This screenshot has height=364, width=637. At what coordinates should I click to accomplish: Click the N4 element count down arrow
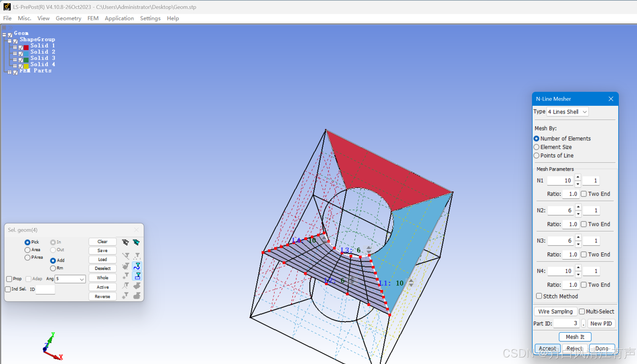coord(578,274)
